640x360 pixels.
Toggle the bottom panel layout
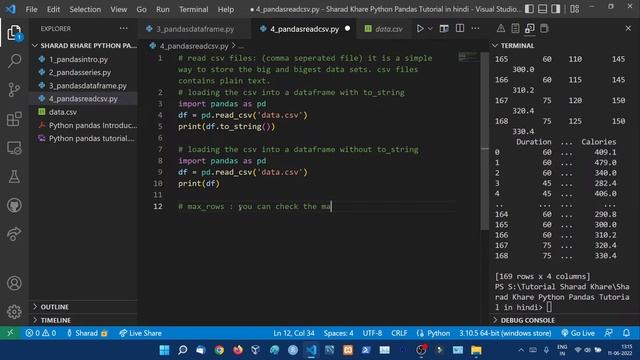[542, 9]
